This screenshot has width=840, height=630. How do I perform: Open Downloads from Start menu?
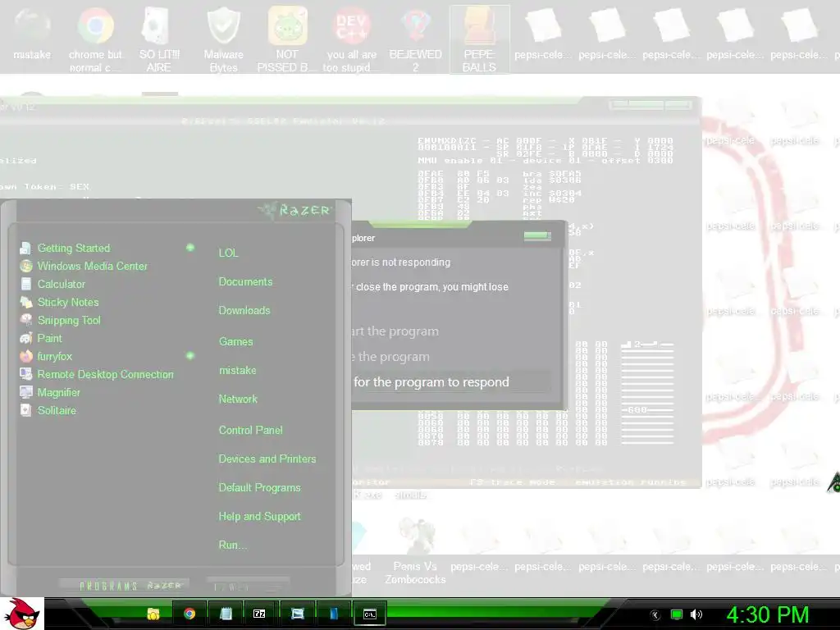244,311
